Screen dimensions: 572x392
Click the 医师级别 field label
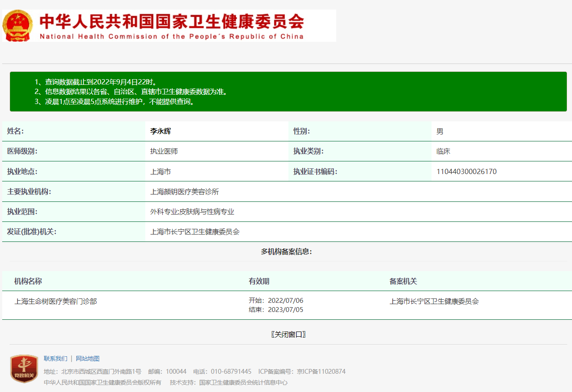[x=23, y=151]
